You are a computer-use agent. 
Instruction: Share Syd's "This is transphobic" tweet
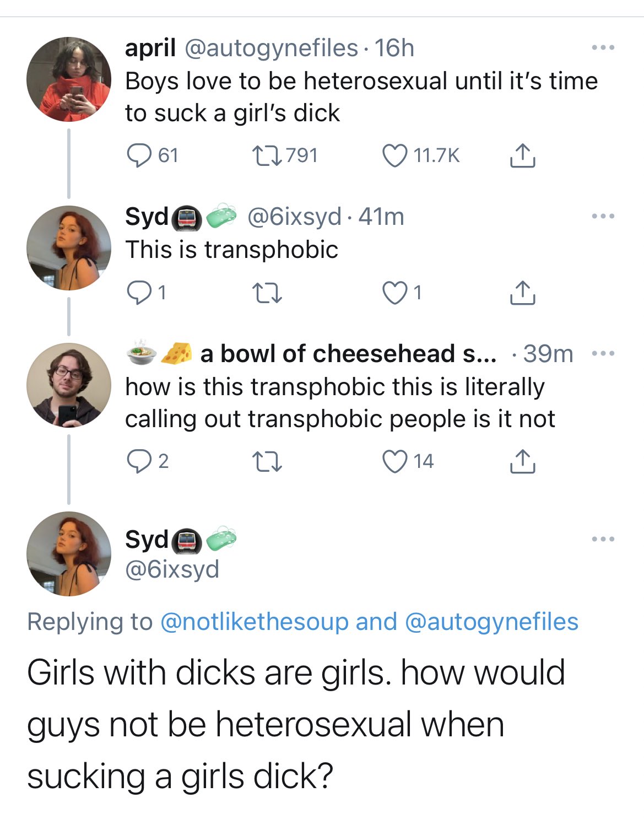click(522, 293)
